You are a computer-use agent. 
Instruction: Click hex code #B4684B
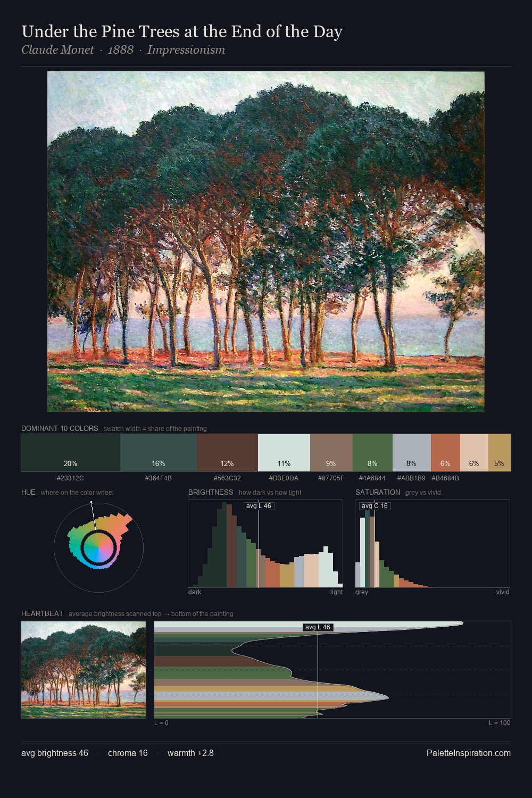click(x=445, y=478)
